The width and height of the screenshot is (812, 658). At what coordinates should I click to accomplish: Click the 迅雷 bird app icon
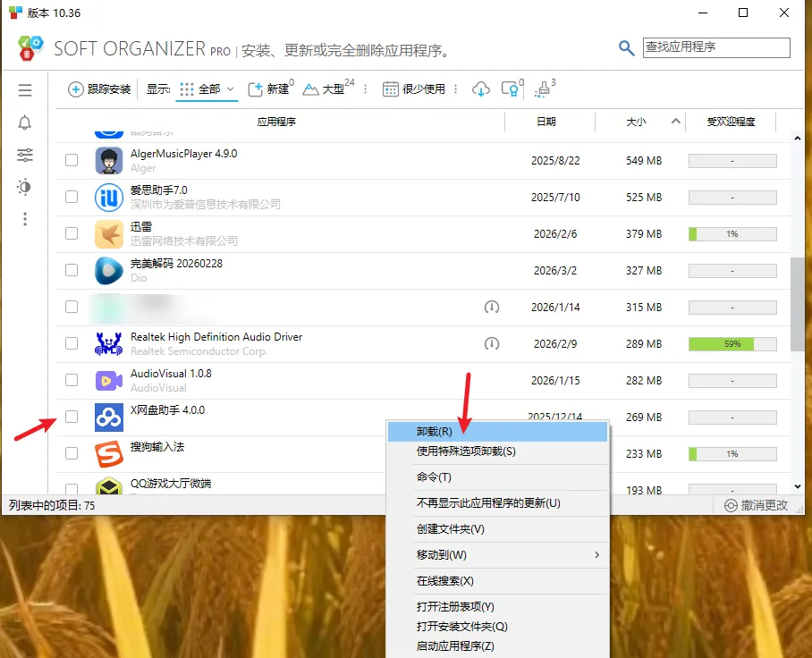(109, 234)
